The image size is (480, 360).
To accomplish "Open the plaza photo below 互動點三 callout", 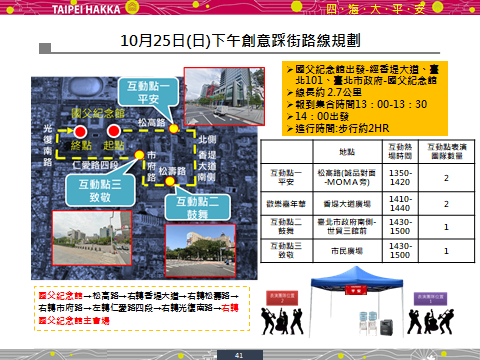I will 92,238.
